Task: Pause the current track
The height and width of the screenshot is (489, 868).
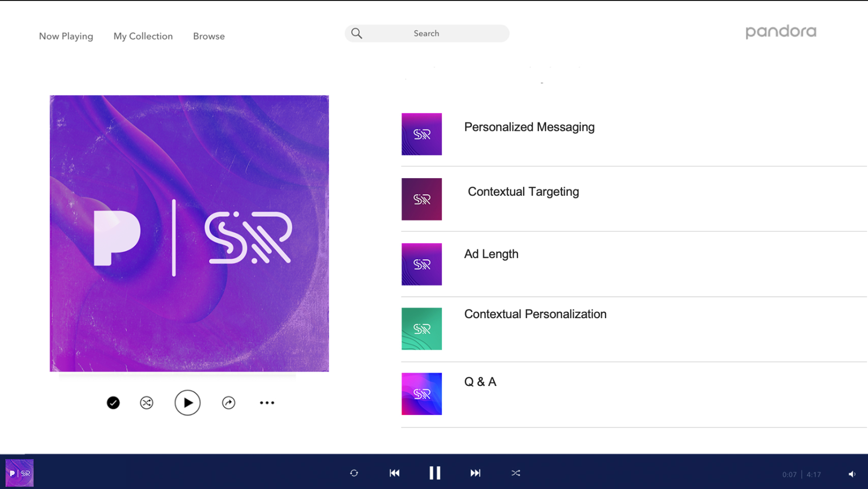Action: point(435,473)
